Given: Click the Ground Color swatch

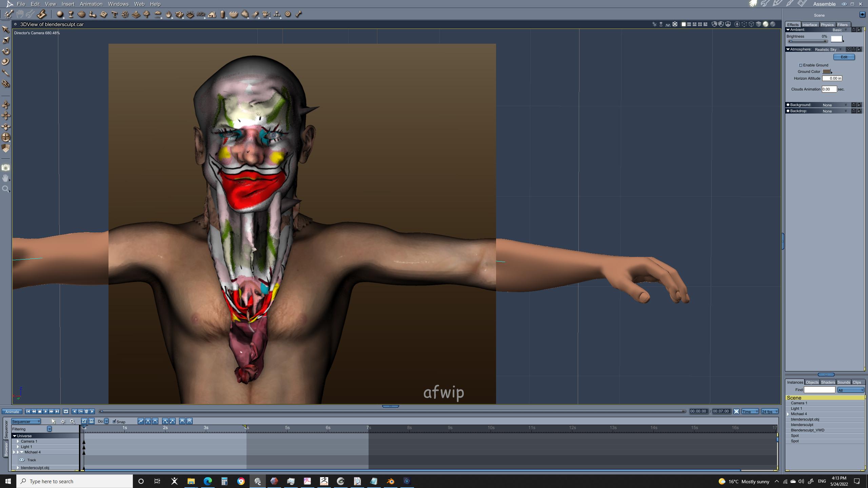Looking at the screenshot, I should click(826, 72).
